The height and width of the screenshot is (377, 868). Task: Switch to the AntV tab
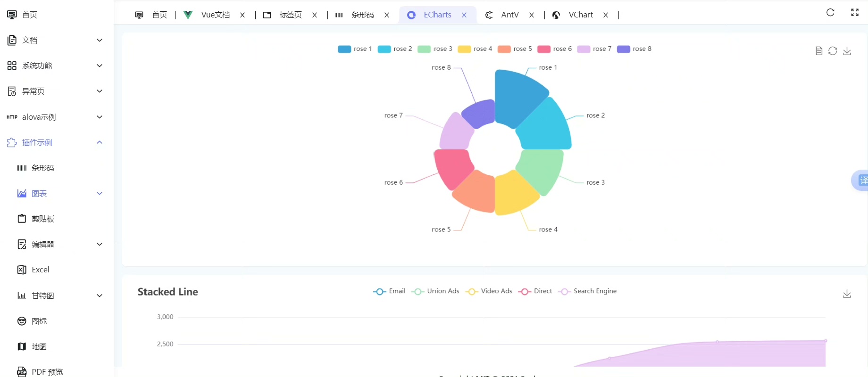[509, 15]
